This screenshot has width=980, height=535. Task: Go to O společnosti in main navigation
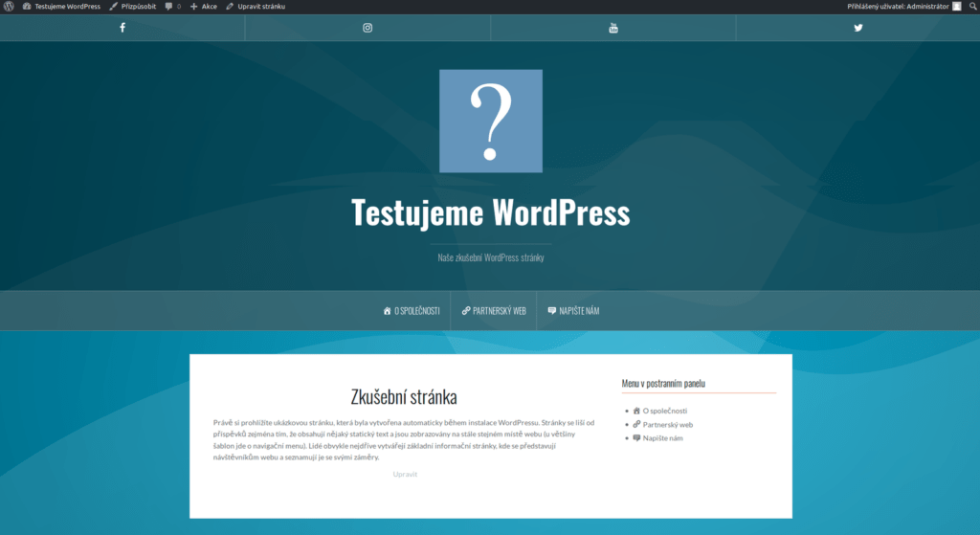tap(412, 311)
